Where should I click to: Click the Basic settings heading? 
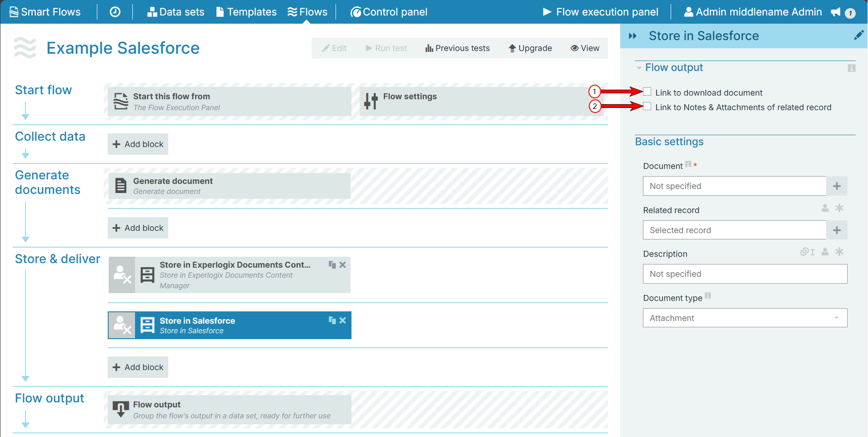point(669,142)
